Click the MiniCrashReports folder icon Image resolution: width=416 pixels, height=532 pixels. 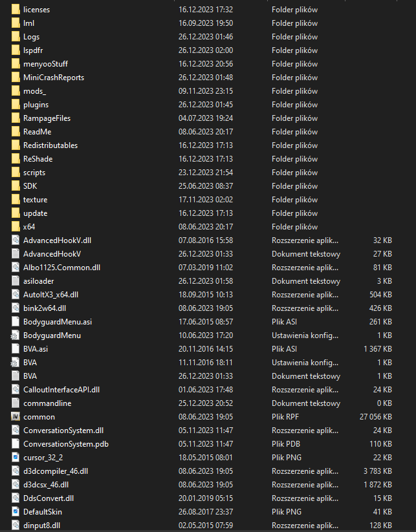[x=16, y=78]
